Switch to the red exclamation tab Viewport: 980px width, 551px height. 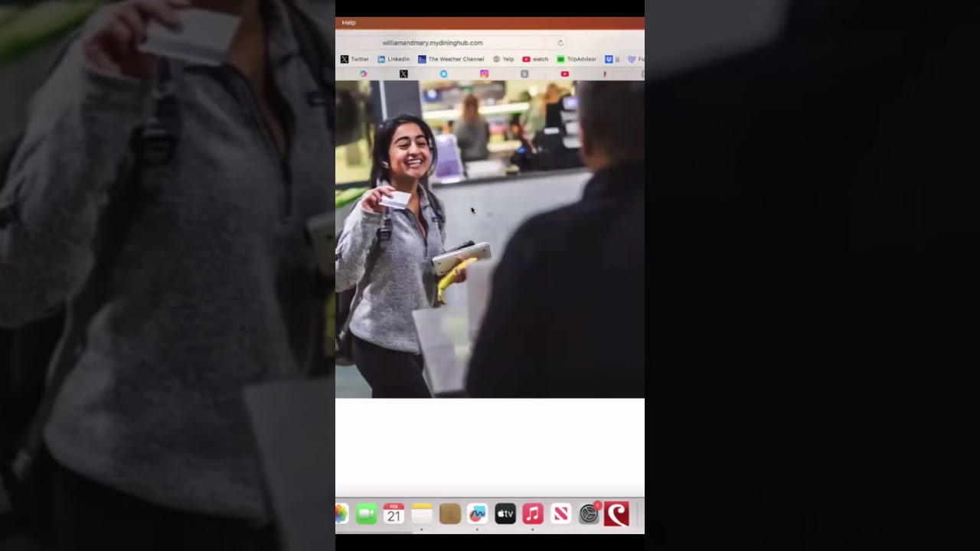pos(605,74)
